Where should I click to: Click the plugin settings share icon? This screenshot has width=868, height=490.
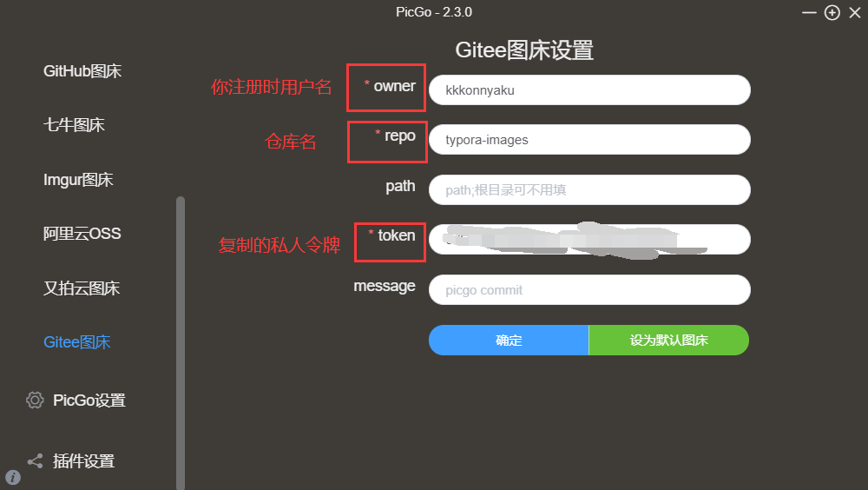[x=35, y=460]
